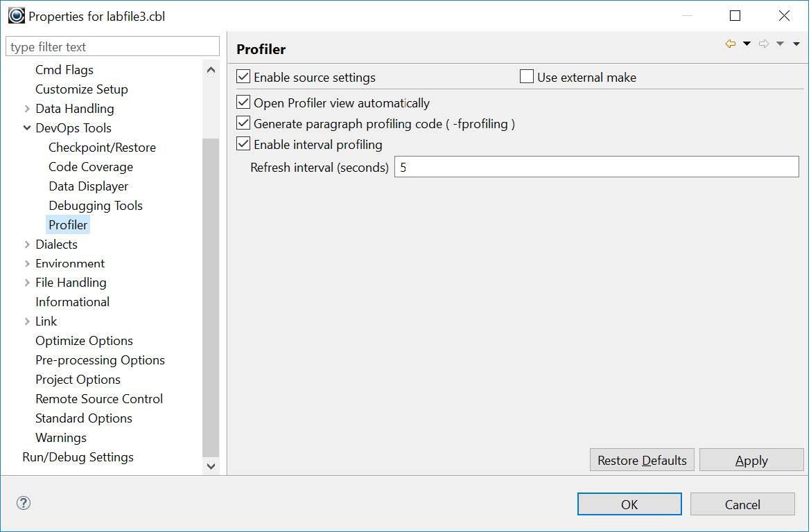Image resolution: width=811 pixels, height=532 pixels.
Task: Click the Restore Defaults button
Action: coord(641,459)
